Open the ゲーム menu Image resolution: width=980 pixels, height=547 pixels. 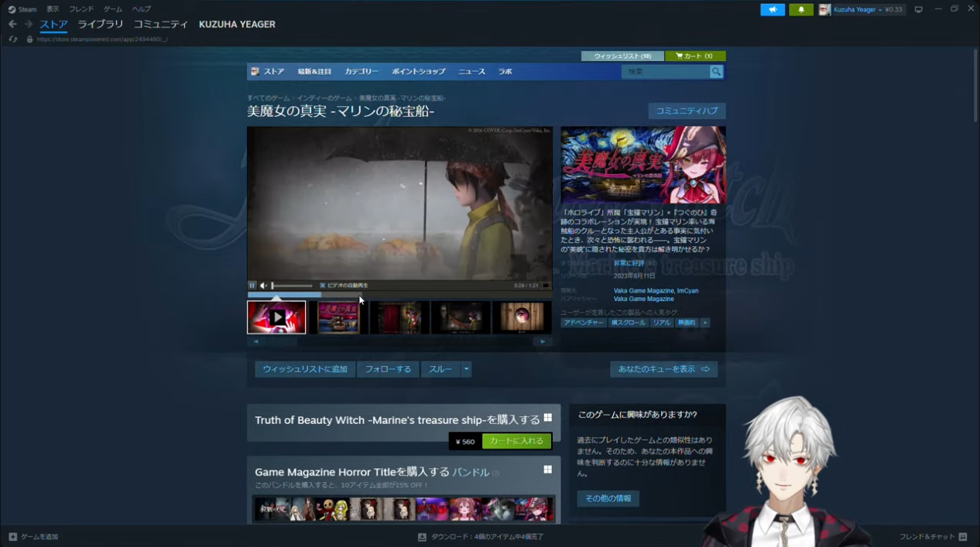113,9
